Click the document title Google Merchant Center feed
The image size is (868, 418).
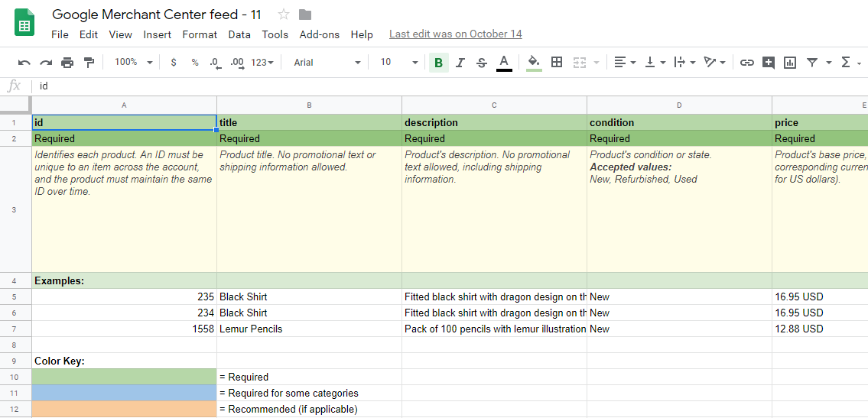point(156,15)
